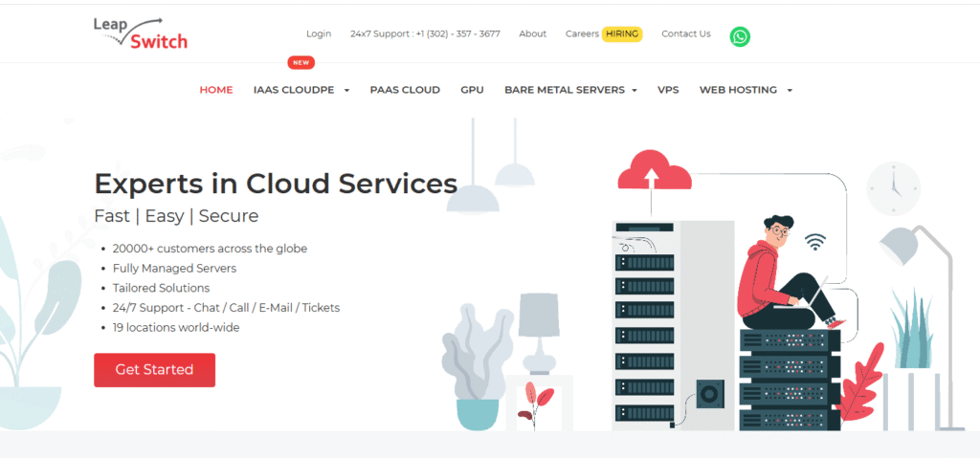Image resolution: width=980 pixels, height=458 pixels.
Task: Open the PaaS Cloud menu item
Action: click(405, 90)
